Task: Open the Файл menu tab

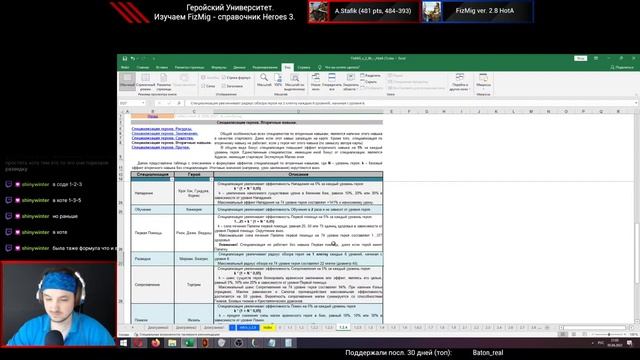Action: 125,67
